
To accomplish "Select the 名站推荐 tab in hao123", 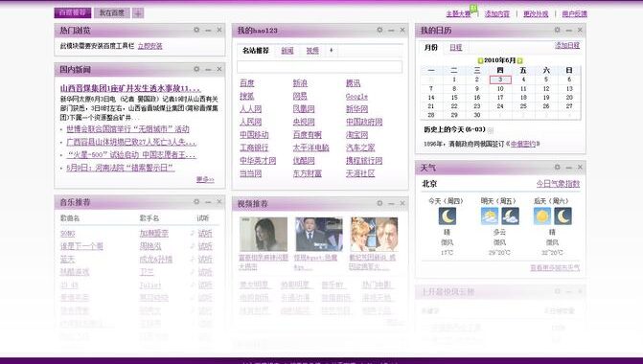I will pos(256,51).
